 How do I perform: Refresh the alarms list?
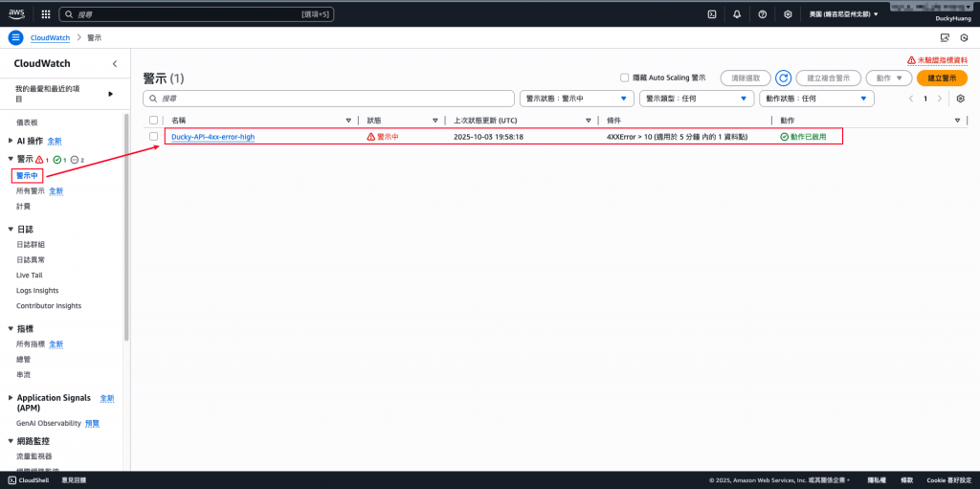click(x=783, y=78)
